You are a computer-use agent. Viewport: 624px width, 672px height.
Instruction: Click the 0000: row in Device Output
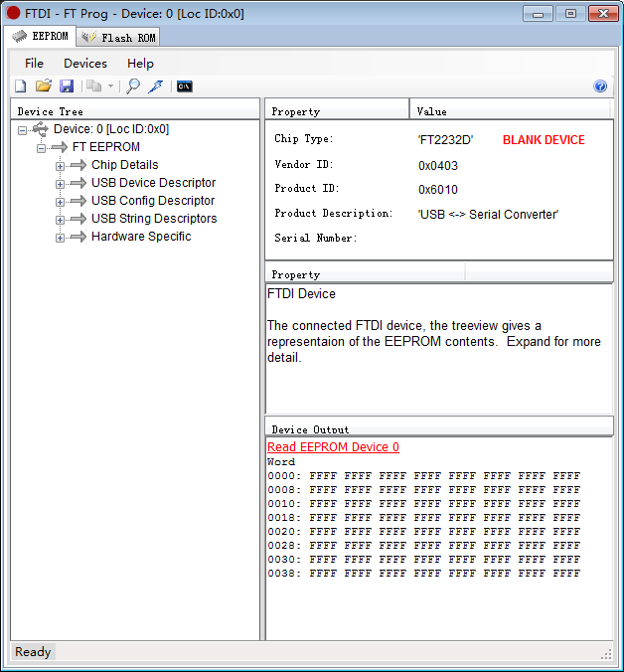coord(423,476)
